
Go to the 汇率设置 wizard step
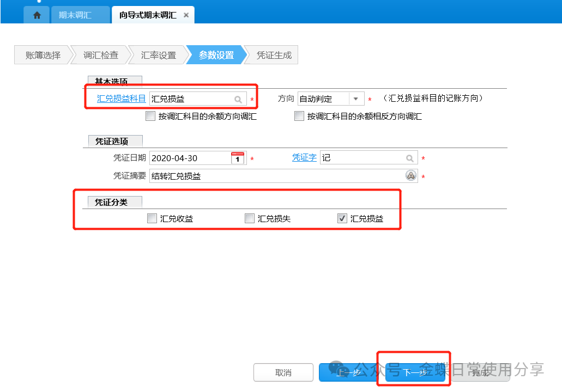coord(158,55)
